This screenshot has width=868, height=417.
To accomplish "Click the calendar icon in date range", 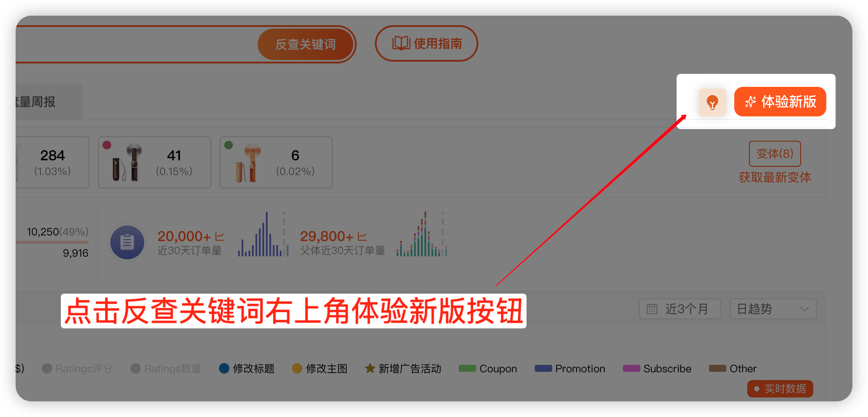I will [x=652, y=309].
